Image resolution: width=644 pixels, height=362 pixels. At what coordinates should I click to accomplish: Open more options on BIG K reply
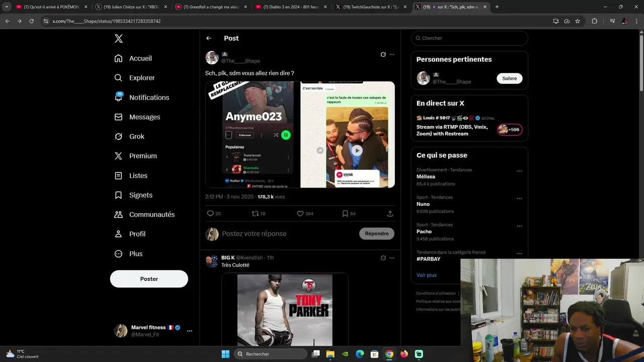click(392, 258)
